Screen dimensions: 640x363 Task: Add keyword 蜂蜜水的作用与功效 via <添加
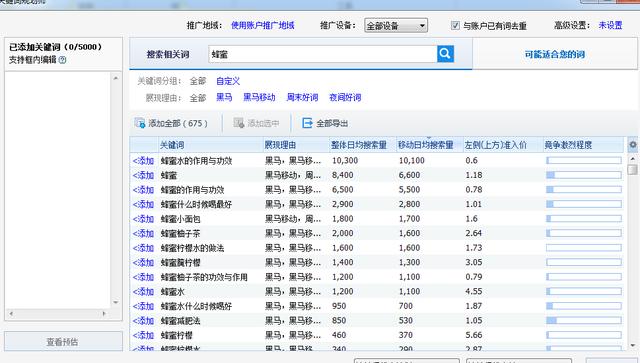tap(143, 160)
